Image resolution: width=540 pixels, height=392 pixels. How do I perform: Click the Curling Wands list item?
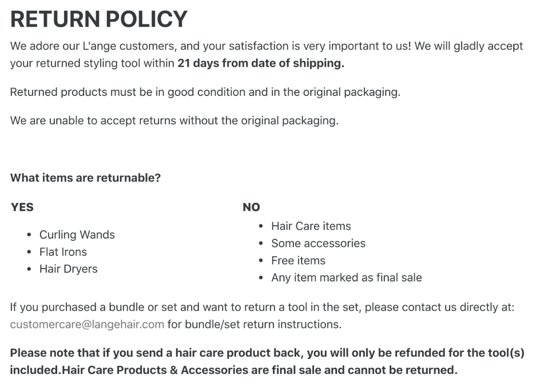click(77, 234)
